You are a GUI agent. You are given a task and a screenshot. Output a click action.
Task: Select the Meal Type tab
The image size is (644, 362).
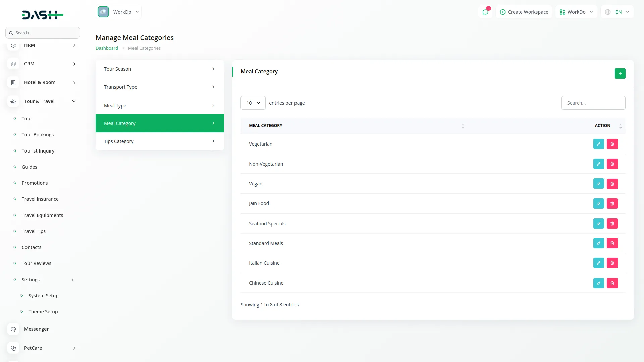pos(160,106)
